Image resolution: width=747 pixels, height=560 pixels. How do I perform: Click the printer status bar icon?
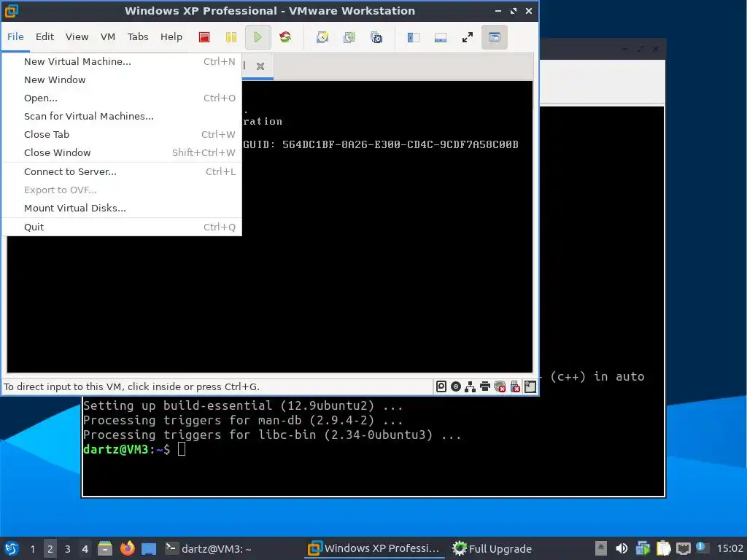[x=485, y=386]
